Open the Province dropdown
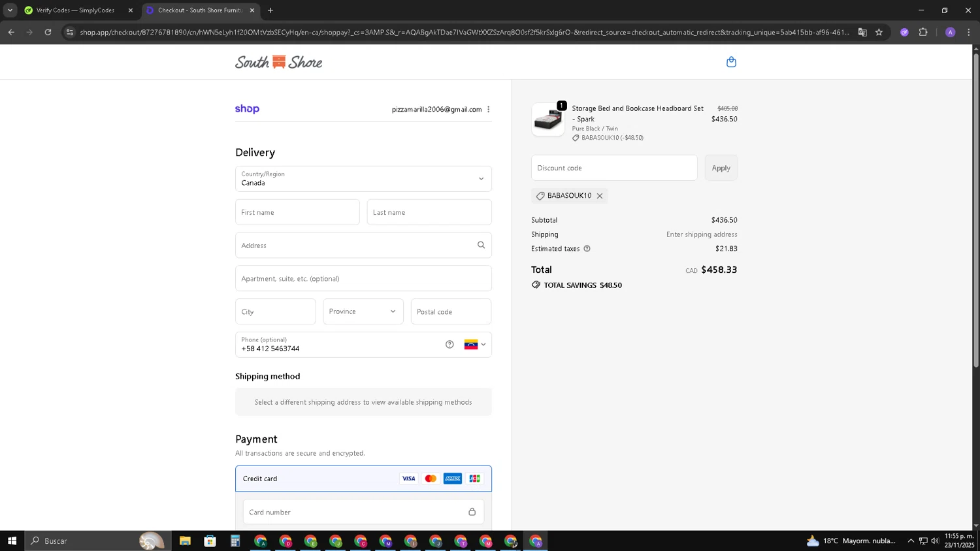 point(363,311)
